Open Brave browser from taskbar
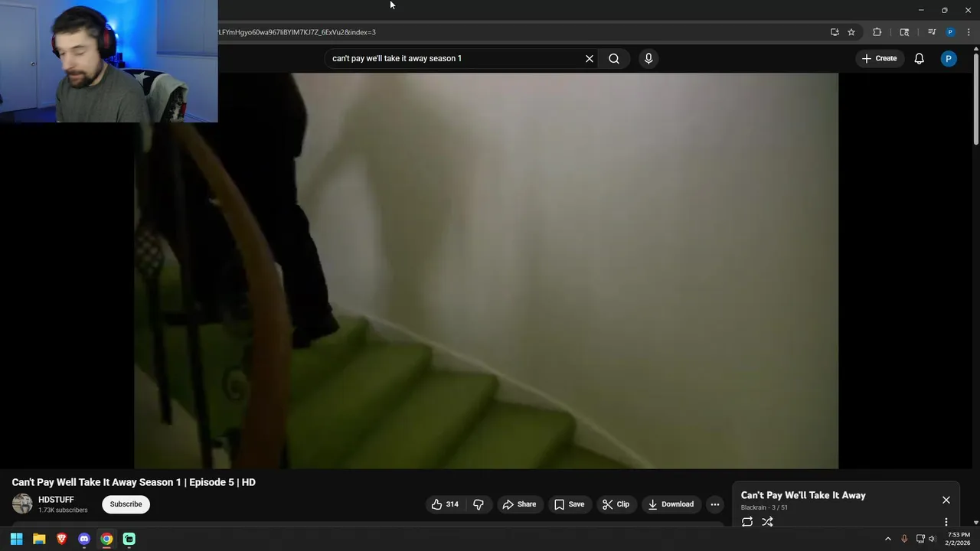The image size is (980, 551). tap(61, 539)
